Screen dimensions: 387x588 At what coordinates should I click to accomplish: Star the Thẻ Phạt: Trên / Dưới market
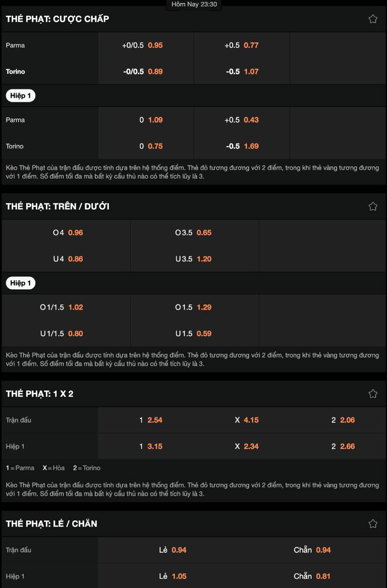373,206
